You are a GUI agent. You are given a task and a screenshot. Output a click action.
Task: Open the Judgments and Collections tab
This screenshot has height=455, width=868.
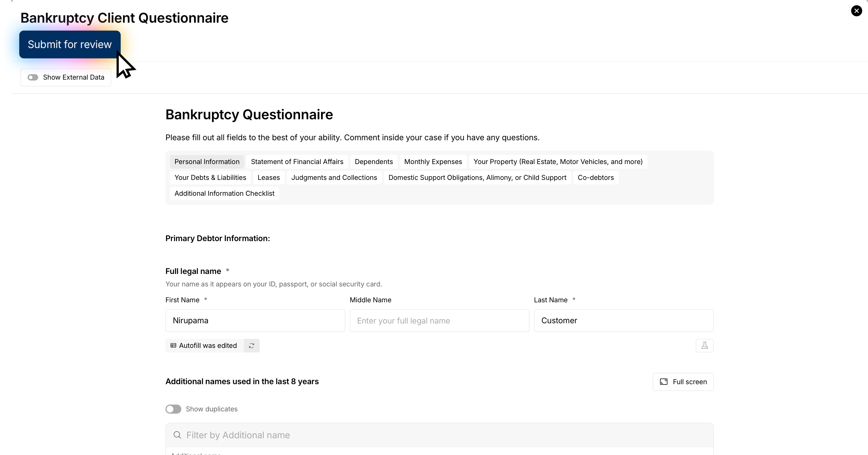point(334,178)
